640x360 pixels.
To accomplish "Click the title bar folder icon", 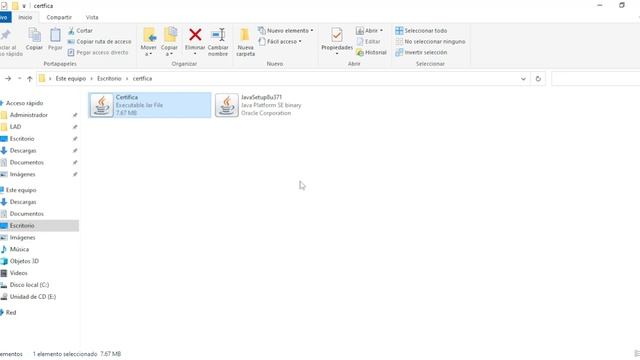I will [15, 6].
